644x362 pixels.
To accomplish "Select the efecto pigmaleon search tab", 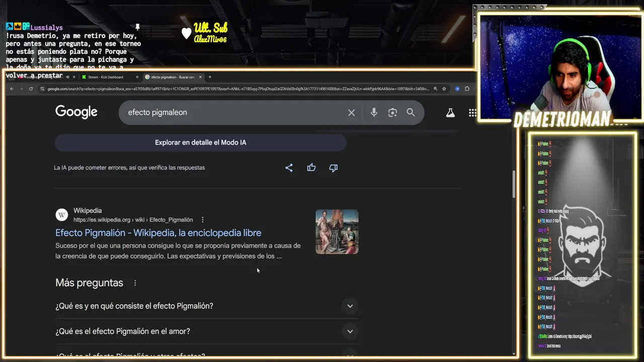I will [173, 77].
